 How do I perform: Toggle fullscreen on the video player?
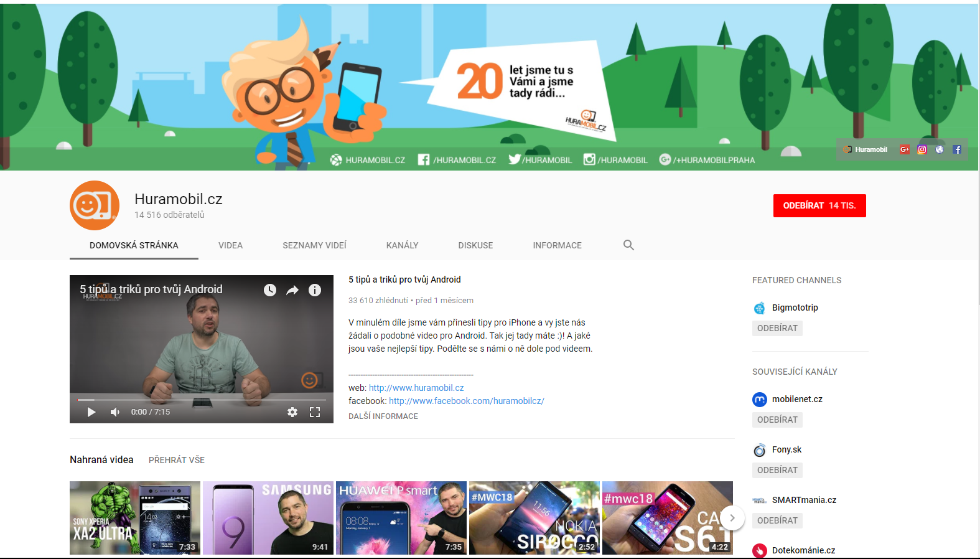pyautogui.click(x=315, y=412)
